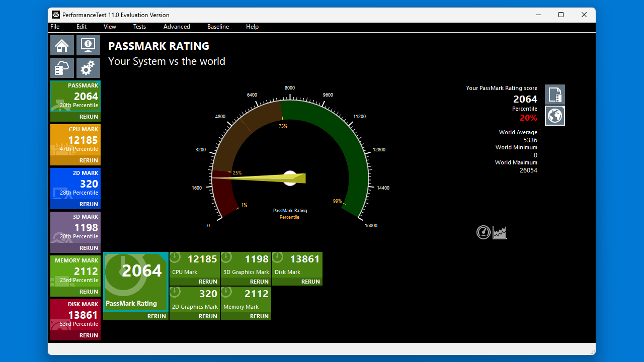Rerun the PASSMARK test in sidebar
The width and height of the screenshot is (644, 362).
[x=89, y=117]
